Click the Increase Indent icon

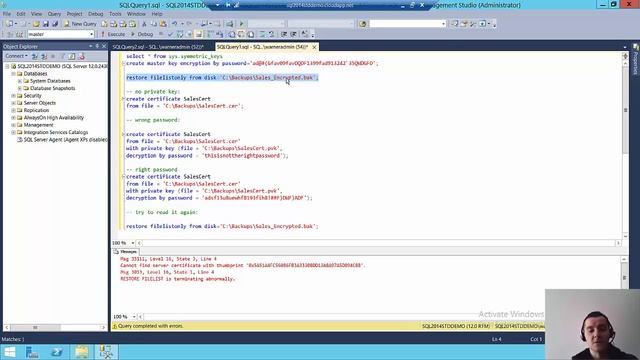tap(293, 34)
